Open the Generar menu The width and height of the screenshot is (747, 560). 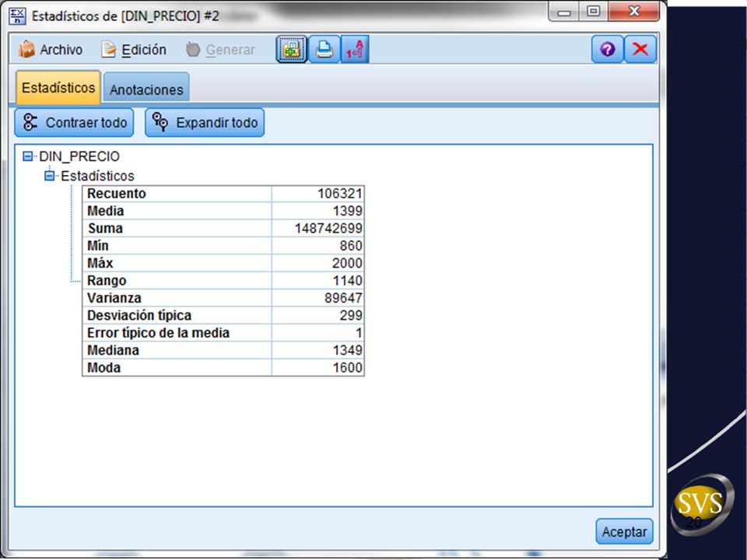point(220,50)
